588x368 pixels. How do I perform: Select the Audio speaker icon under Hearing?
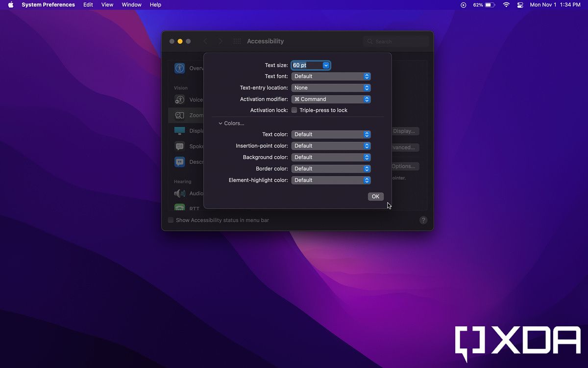(180, 193)
